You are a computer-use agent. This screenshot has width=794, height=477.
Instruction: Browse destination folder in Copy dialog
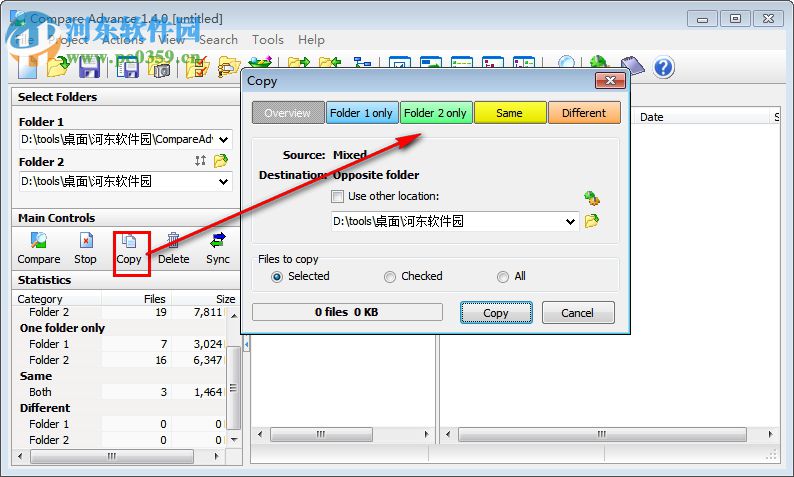click(591, 221)
